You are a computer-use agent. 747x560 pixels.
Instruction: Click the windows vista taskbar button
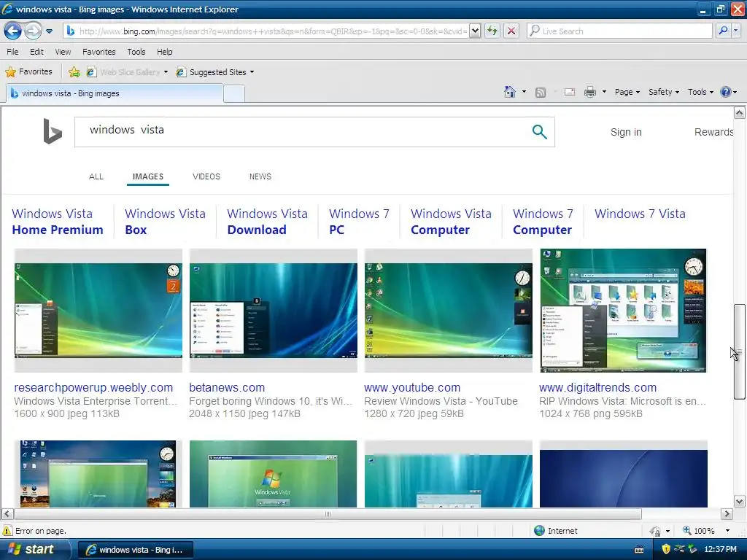(135, 550)
